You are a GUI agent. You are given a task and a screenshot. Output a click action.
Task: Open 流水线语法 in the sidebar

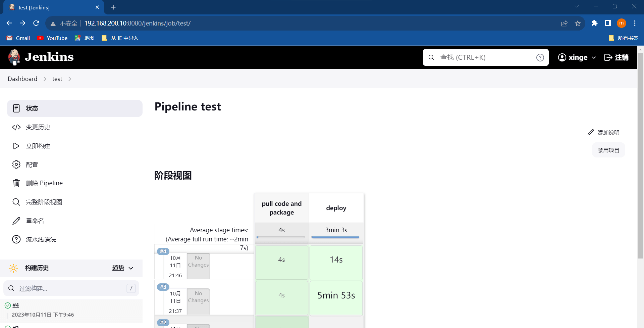tap(75, 239)
